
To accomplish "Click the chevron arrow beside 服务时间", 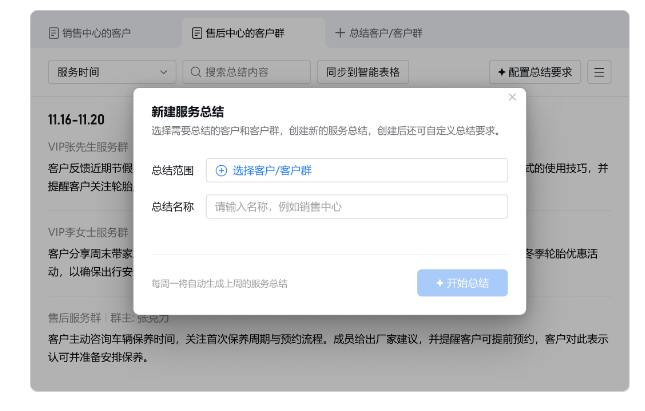I will click(x=163, y=72).
